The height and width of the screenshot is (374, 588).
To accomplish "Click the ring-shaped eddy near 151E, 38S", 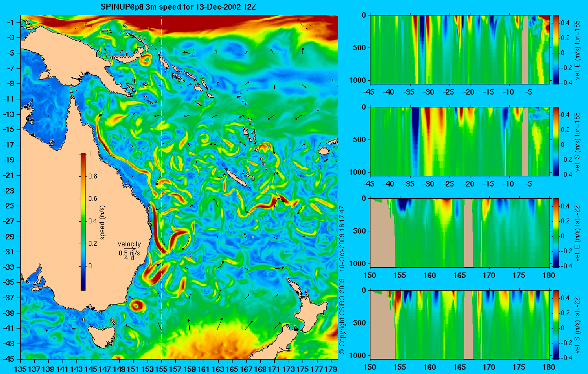I will pos(136,306).
